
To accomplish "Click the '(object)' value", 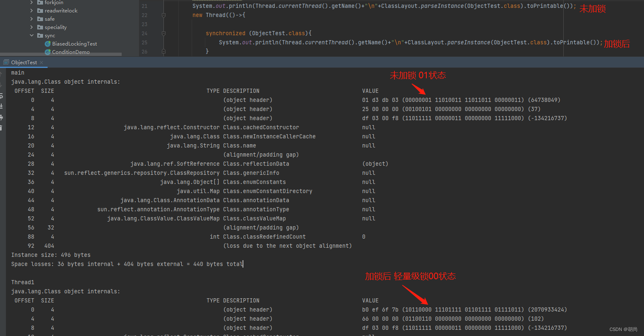I will pyautogui.click(x=375, y=164).
